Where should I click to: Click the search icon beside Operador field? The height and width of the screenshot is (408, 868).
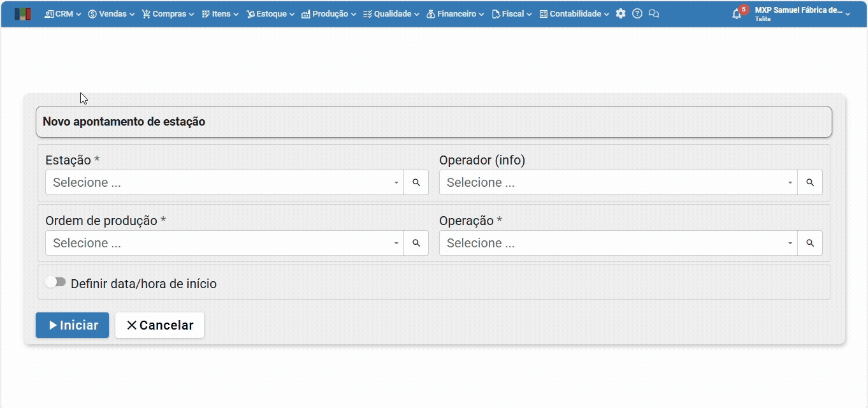pyautogui.click(x=810, y=182)
